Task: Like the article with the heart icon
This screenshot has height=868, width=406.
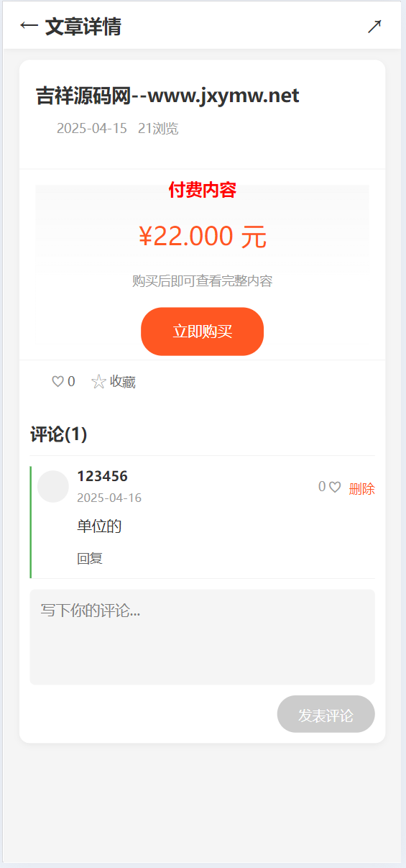Action: tap(57, 382)
